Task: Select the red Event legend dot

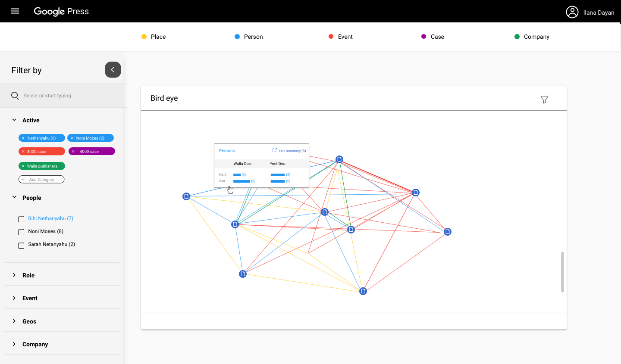Action: (x=331, y=37)
